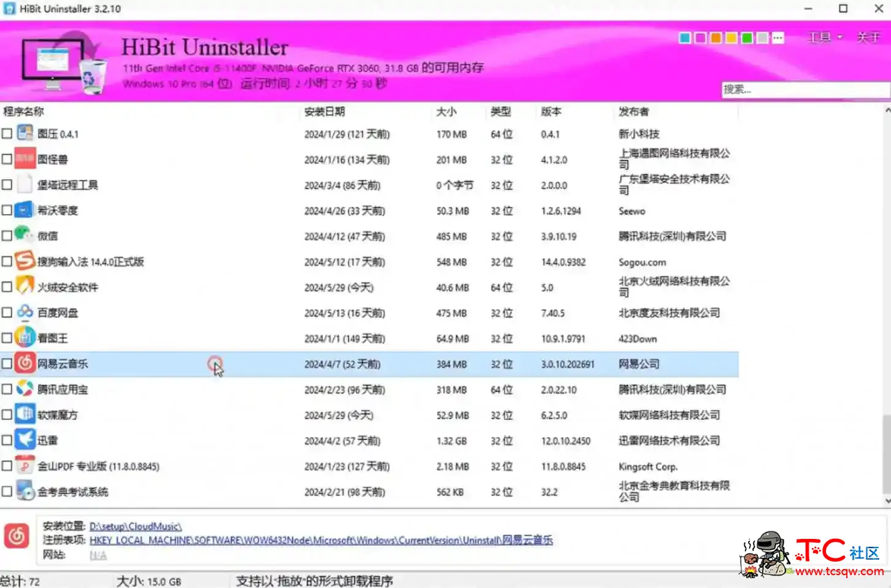Click the 迅雷 download icon
The height and width of the screenshot is (588, 891).
pyautogui.click(x=25, y=439)
